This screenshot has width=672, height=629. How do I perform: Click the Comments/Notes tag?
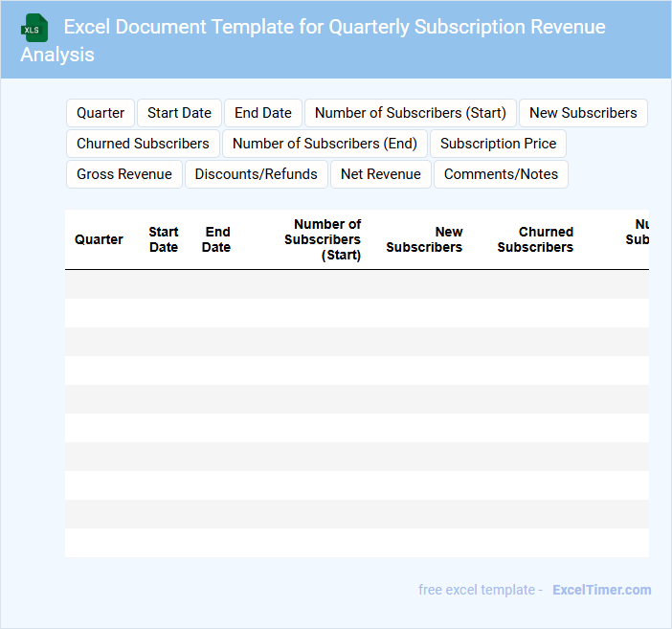point(501,174)
